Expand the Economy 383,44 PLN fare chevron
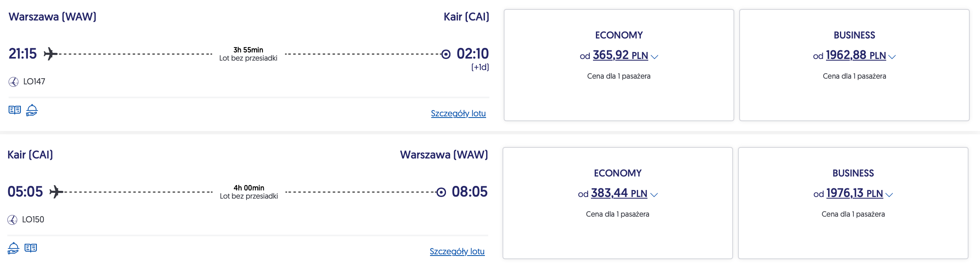 [x=654, y=195]
